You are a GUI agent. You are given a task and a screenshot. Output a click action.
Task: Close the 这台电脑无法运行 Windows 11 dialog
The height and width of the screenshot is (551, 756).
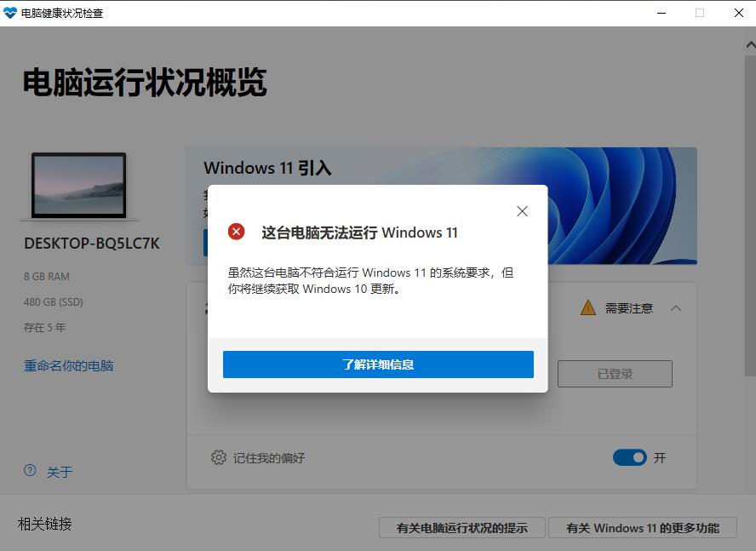pyautogui.click(x=522, y=211)
